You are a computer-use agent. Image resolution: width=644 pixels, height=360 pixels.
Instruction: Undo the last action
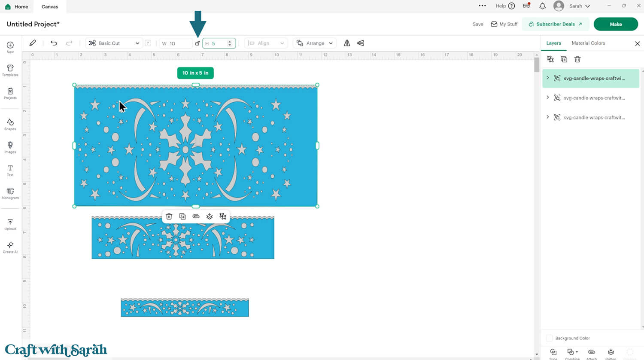(x=54, y=43)
